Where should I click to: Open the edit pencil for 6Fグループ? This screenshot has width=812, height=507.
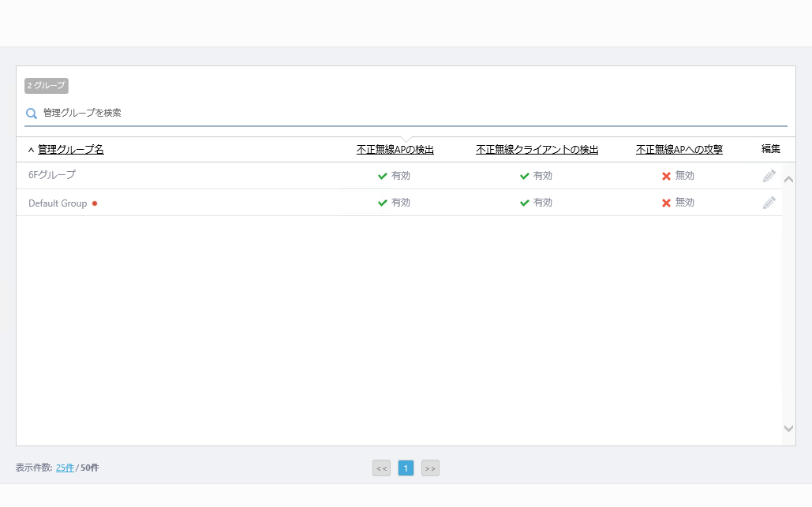(x=769, y=176)
